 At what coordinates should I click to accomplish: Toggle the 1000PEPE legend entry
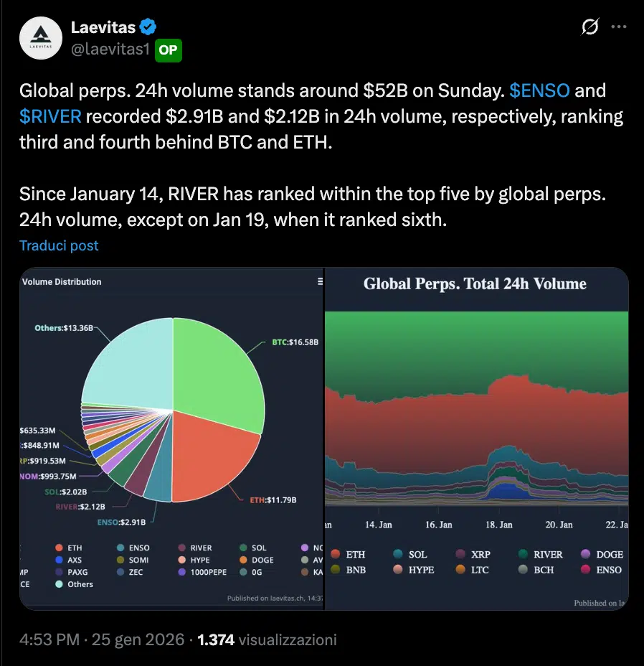point(207,571)
